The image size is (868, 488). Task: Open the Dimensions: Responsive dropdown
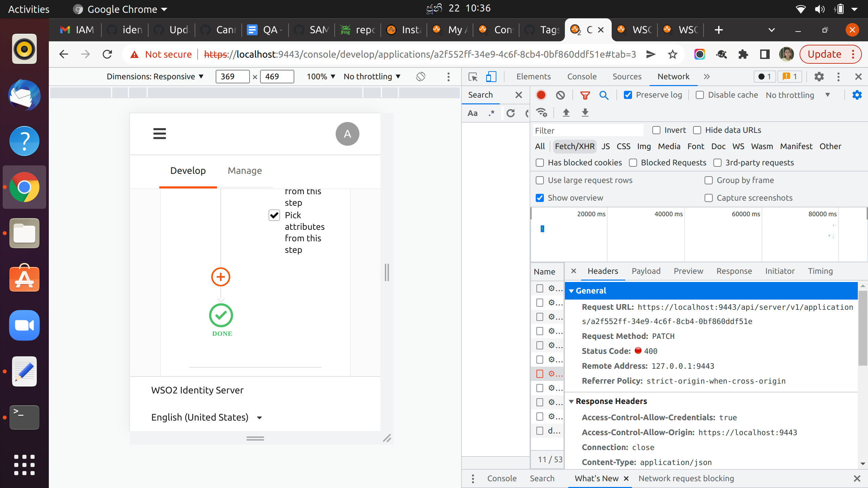pos(155,77)
